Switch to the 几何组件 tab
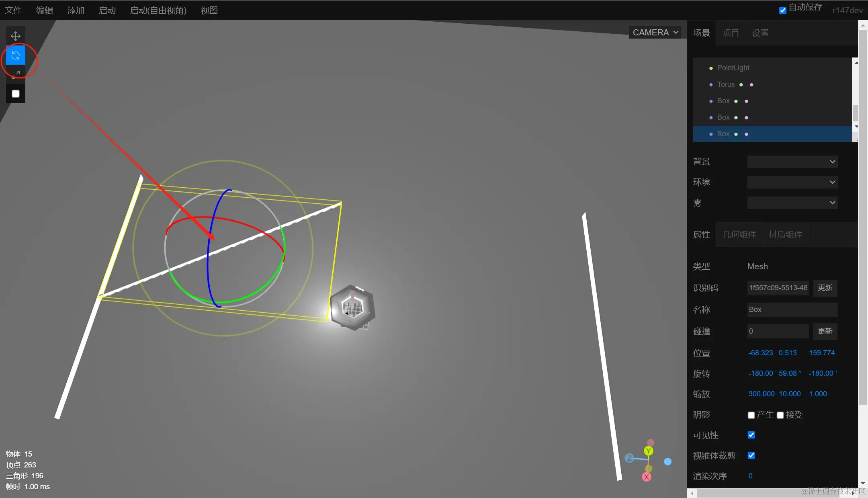This screenshot has height=498, width=868. [739, 235]
